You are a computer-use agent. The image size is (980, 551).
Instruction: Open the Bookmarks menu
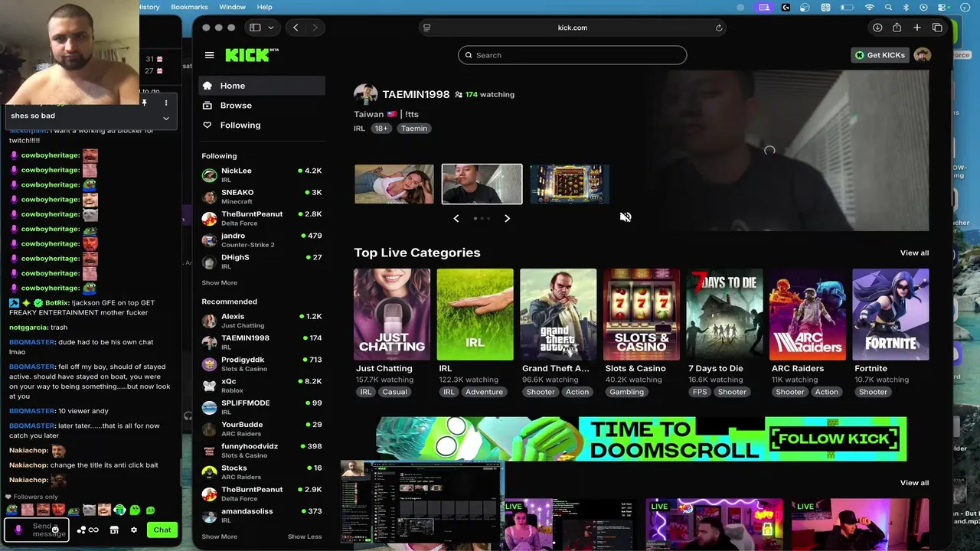[x=189, y=7]
